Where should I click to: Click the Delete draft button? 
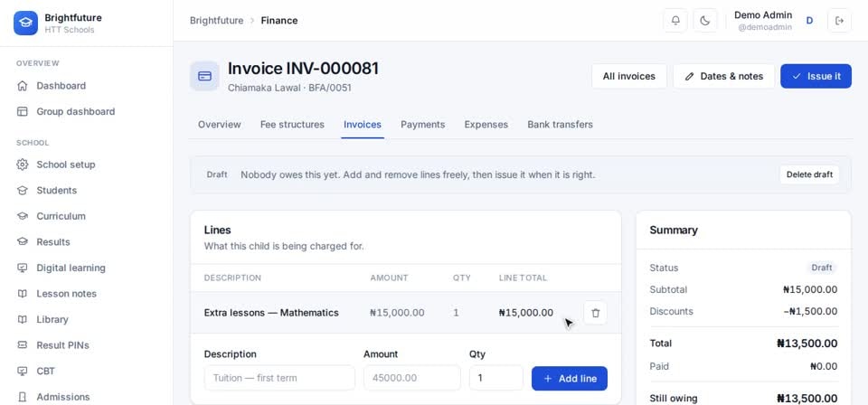click(809, 174)
